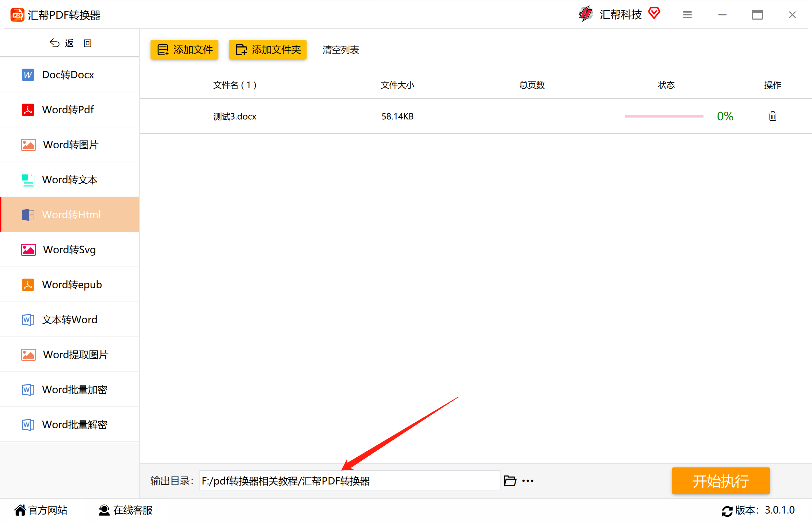Click the 在线客服 support person icon
Screen dimensions: 812x522
[x=104, y=510]
